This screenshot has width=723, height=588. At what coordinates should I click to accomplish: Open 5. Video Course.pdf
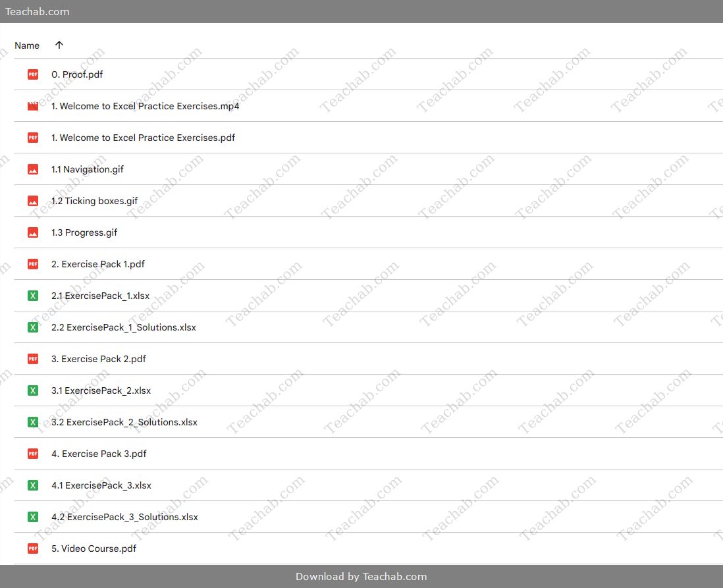coord(94,548)
